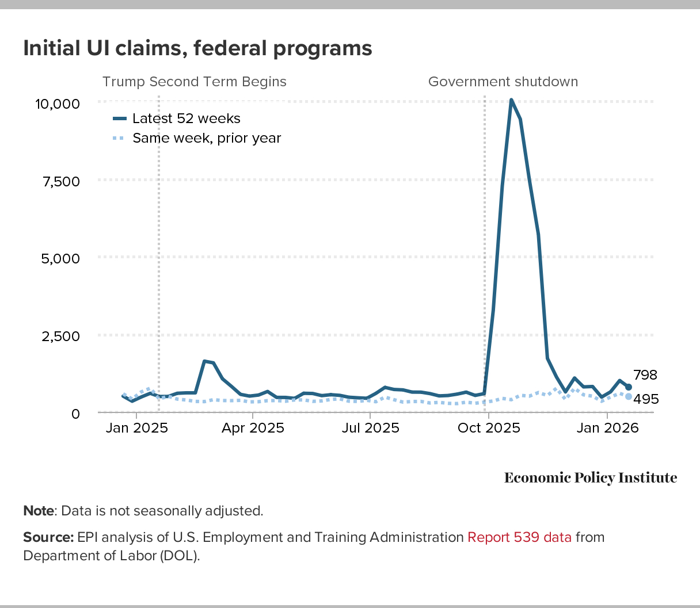This screenshot has width=700, height=608.
Task: Click the solid line swatch for Latest 52 weeks
Action: point(119,118)
